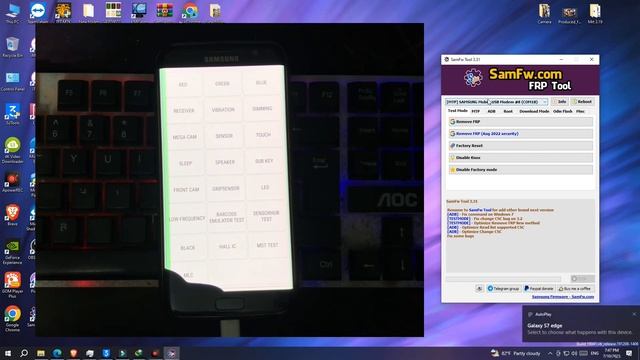The width and height of the screenshot is (640, 360).
Task: Open the ApowerREC desktop icon
Action: (x=12, y=182)
